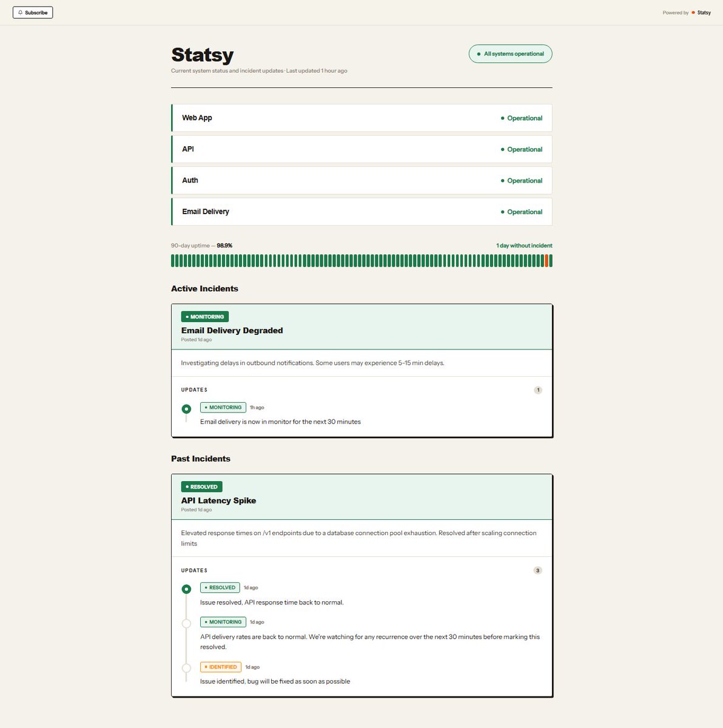Click the Elevated response times description
Screen dimensions: 723x728
pos(358,538)
